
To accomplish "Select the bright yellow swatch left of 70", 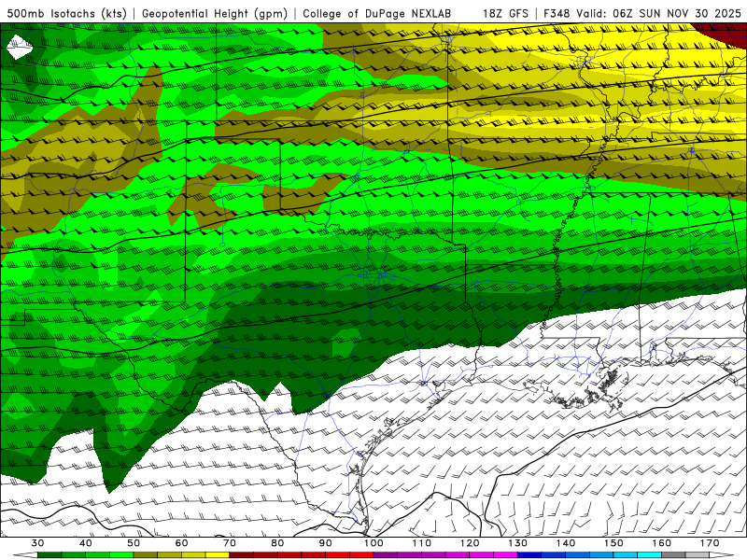I will pyautogui.click(x=218, y=555).
